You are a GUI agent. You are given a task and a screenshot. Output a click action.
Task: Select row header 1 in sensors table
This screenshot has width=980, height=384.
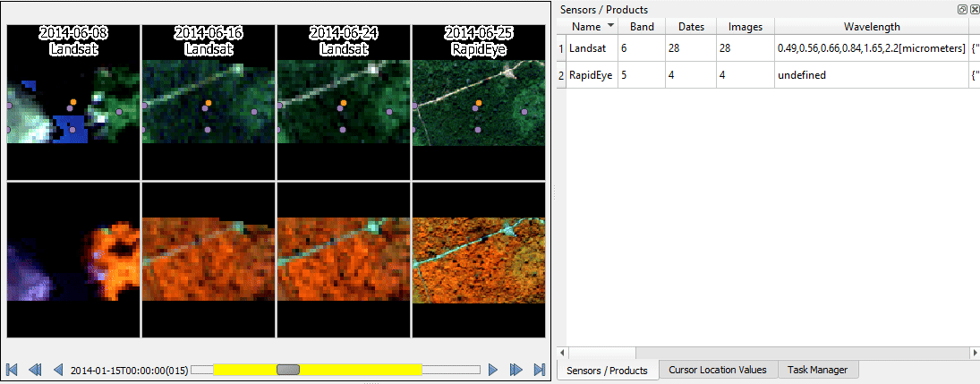point(561,48)
